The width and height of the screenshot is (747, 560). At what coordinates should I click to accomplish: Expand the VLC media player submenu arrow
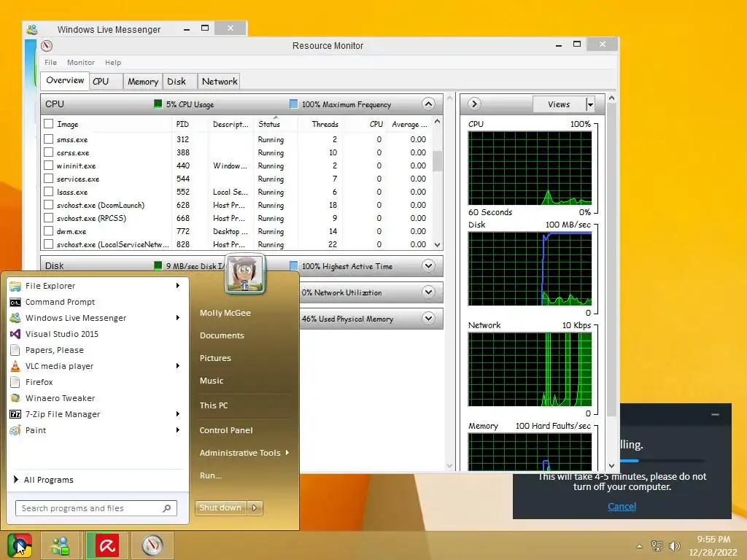(x=178, y=366)
